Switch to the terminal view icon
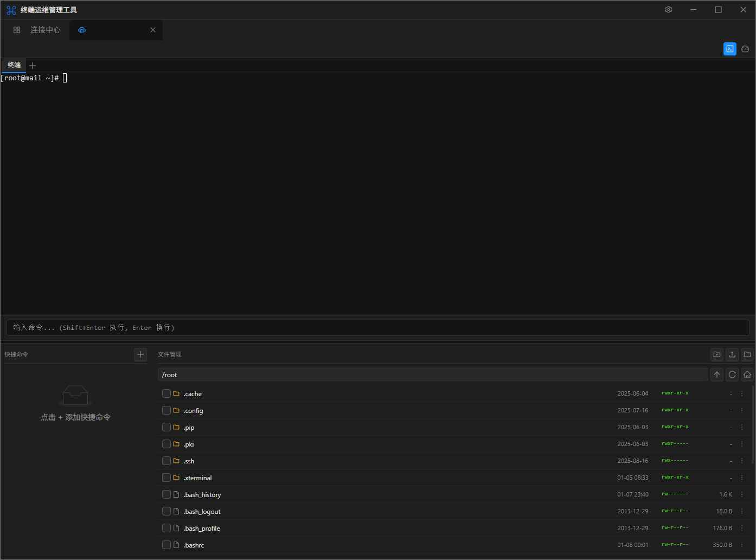Image resolution: width=756 pixels, height=560 pixels. [730, 49]
